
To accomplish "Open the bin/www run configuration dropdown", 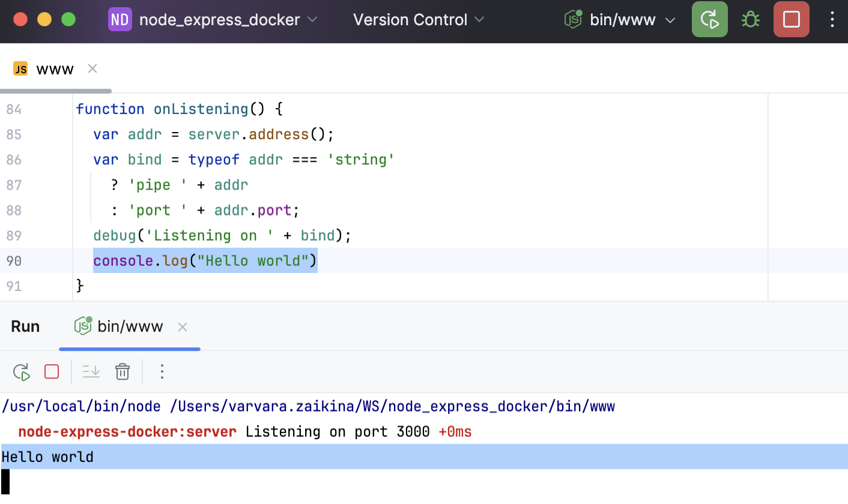I will point(671,19).
